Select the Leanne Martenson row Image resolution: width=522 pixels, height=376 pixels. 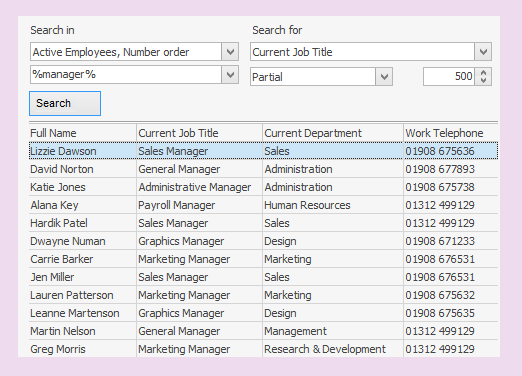pos(263,313)
